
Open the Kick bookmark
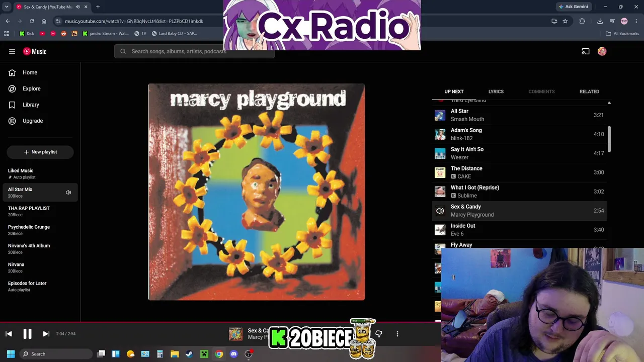point(27,34)
